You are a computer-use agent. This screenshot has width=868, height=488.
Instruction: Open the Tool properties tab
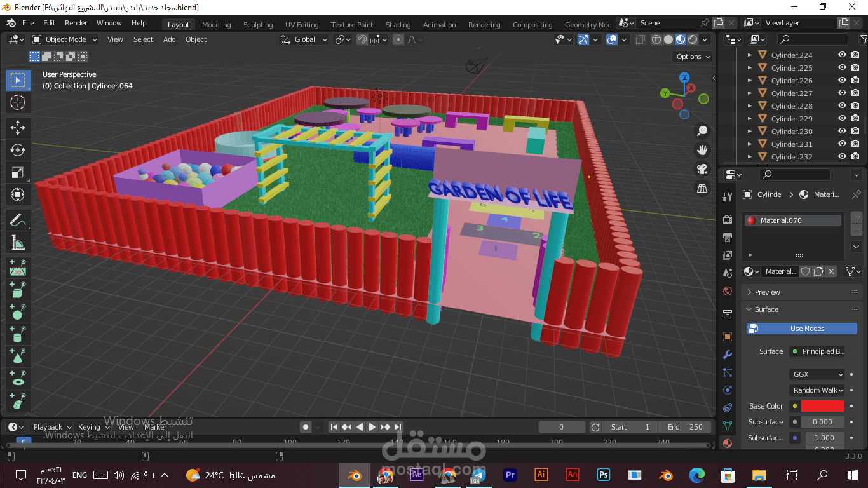728,196
